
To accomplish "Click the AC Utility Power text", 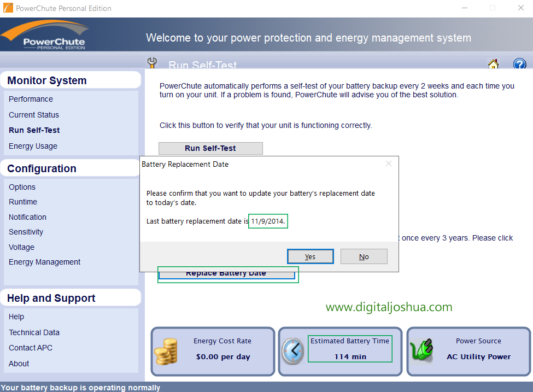I will [479, 356].
